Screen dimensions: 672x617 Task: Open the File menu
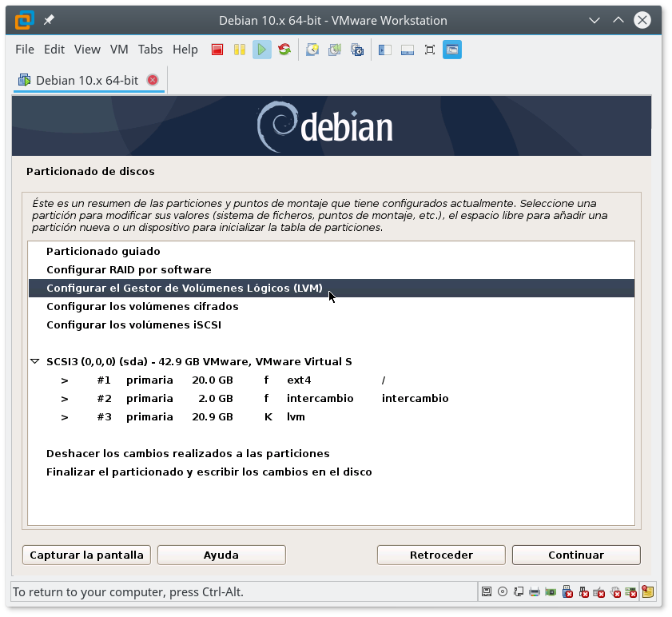pos(25,50)
